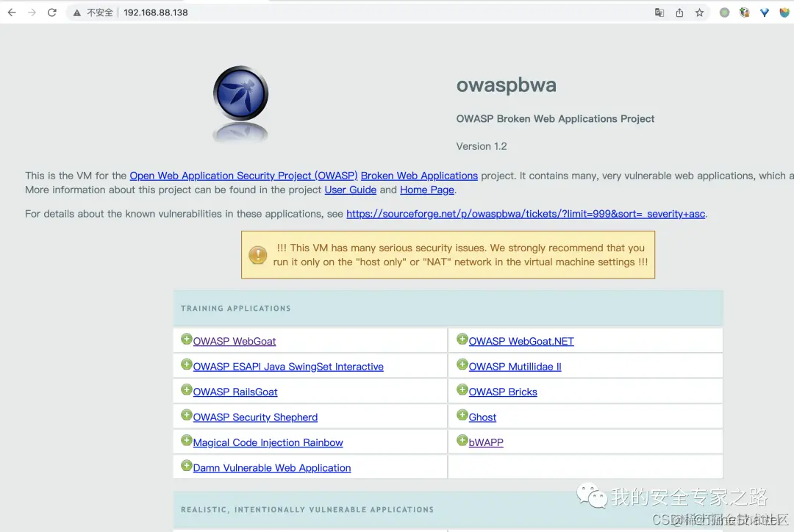Viewport: 794px width, 532px height.
Task: Expand plus icon beside Damn Vulnerable Web Application
Action: coord(186,466)
